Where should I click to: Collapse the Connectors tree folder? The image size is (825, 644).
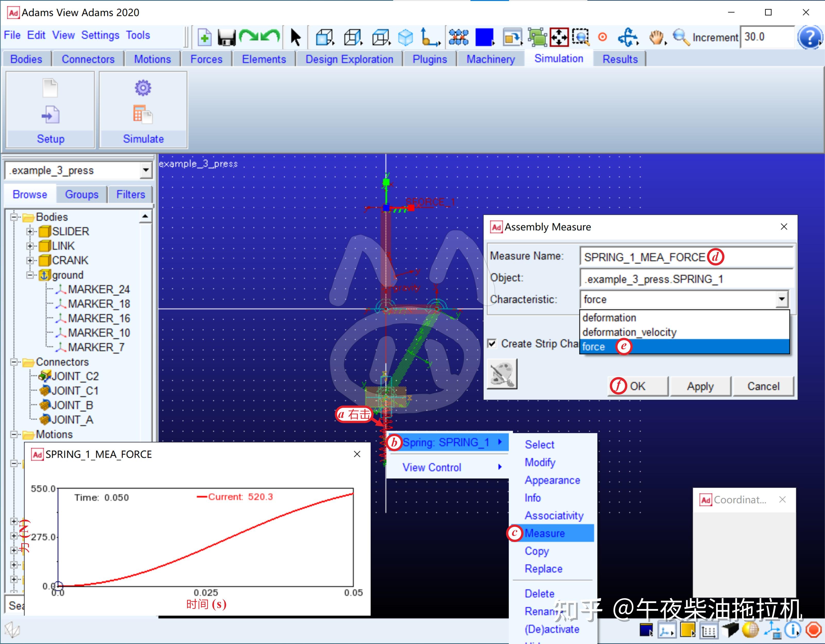[14, 362]
